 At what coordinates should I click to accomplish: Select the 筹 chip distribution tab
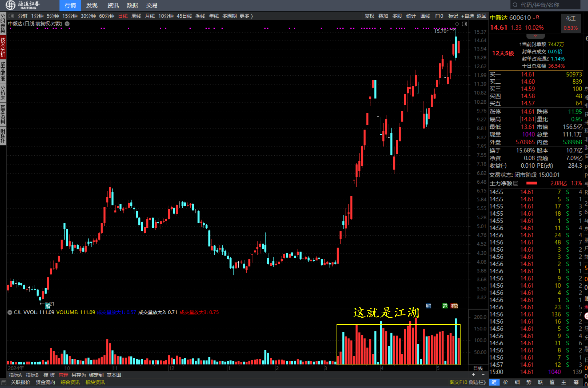point(576,382)
